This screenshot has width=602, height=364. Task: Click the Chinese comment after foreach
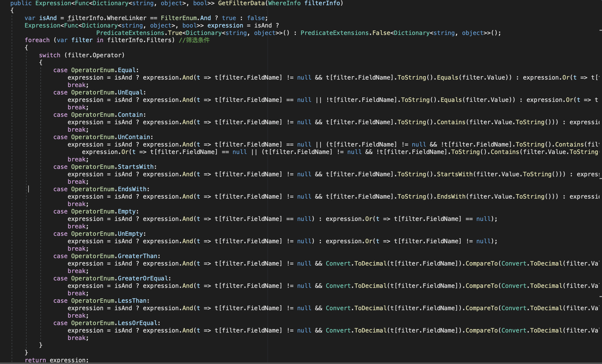coord(194,40)
